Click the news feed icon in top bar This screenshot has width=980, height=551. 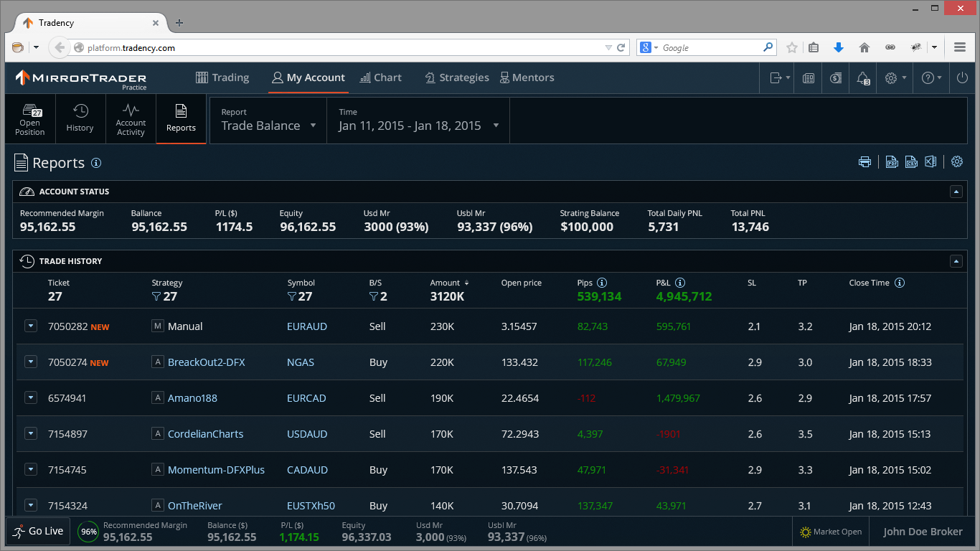point(809,78)
